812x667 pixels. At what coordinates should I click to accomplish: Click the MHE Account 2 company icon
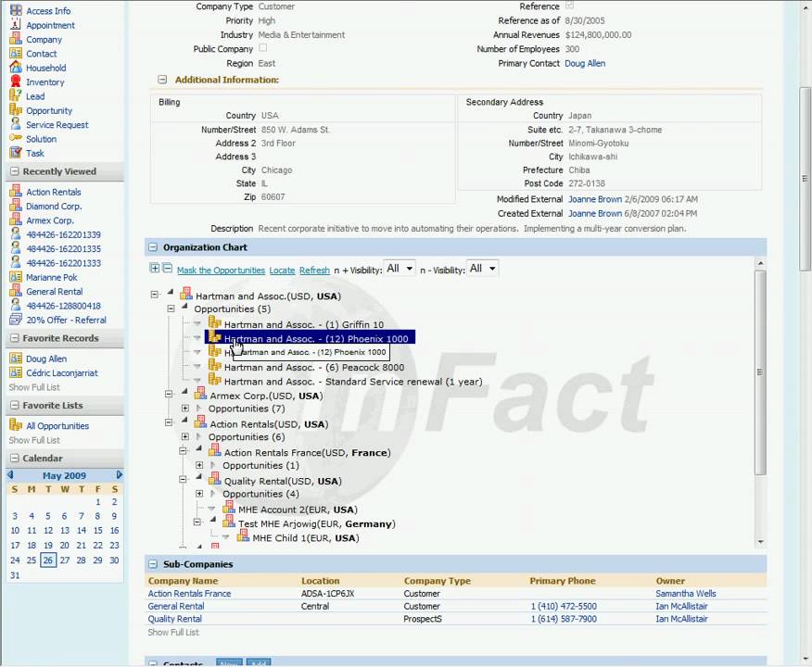click(229, 508)
